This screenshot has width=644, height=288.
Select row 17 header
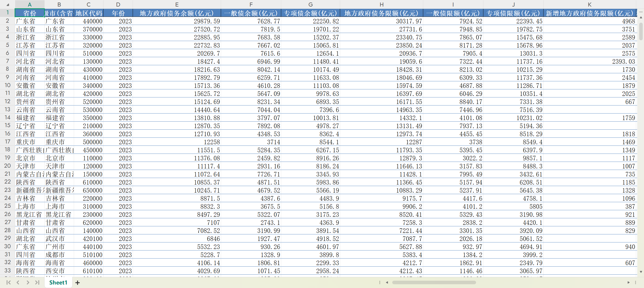coord(8,142)
